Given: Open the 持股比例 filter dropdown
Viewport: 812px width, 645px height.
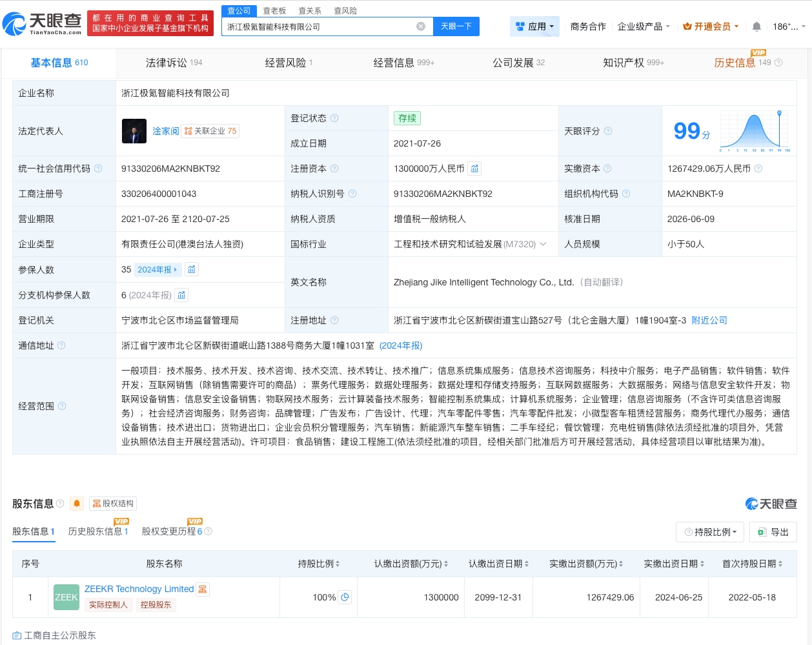Looking at the screenshot, I should [710, 532].
